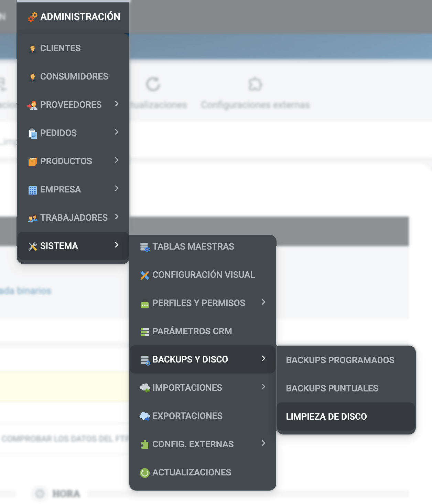Open the Consumidores menu entry

click(x=73, y=76)
